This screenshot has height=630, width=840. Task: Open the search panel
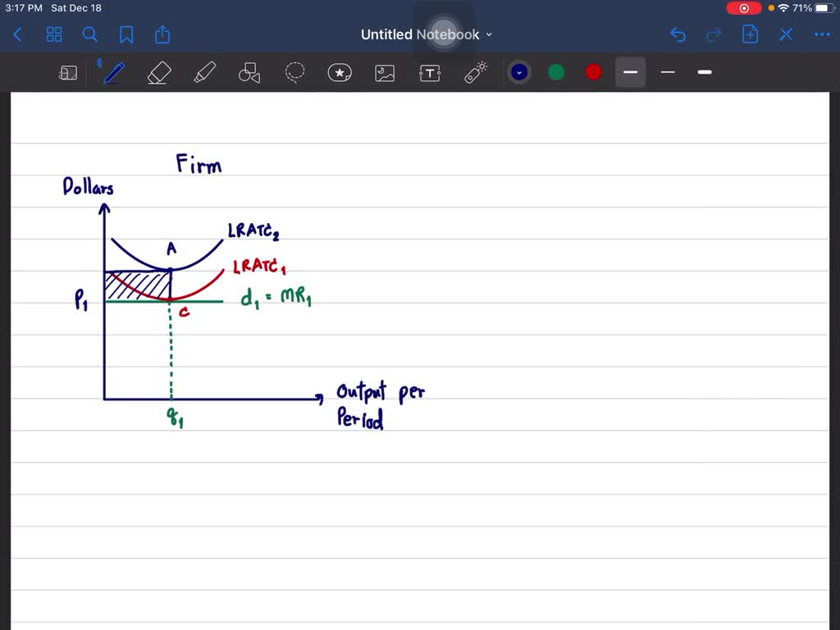tap(90, 34)
